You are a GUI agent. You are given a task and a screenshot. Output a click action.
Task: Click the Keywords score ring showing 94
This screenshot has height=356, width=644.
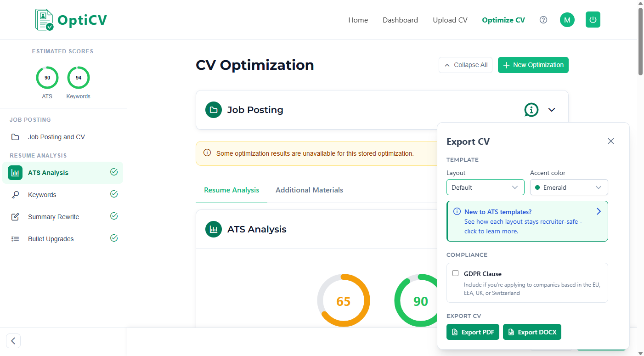[x=79, y=78]
